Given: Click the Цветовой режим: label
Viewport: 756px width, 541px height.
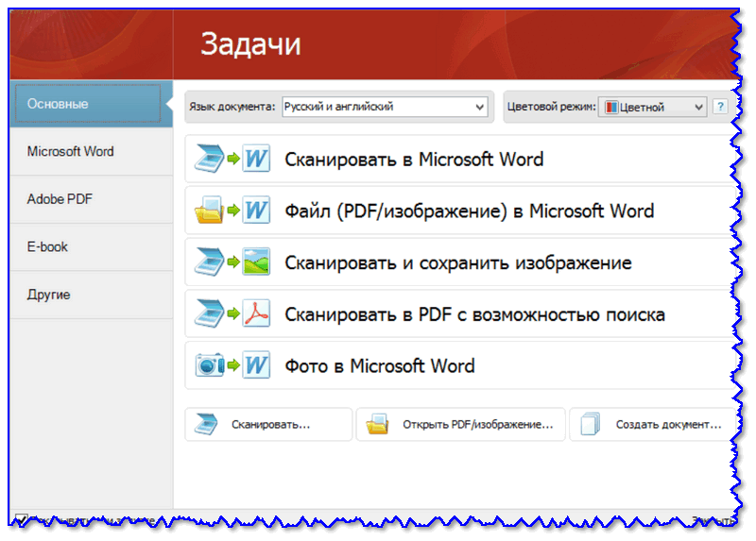Looking at the screenshot, I should [551, 107].
